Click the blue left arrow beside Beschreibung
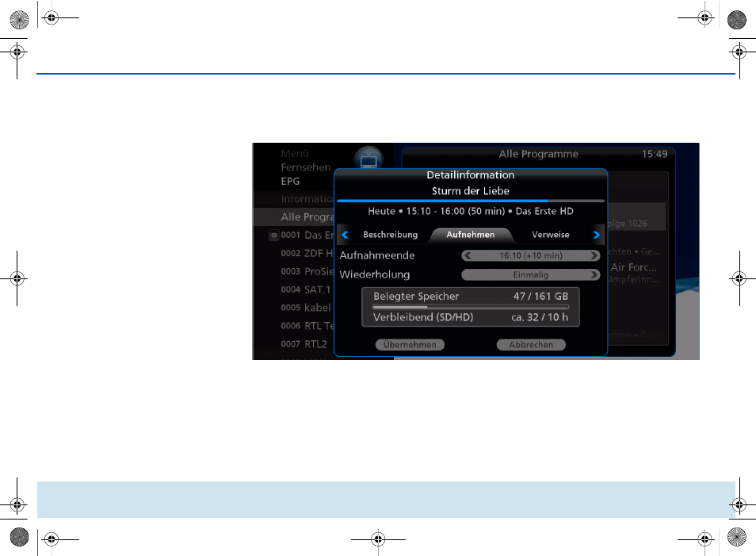Image resolution: width=756 pixels, height=556 pixels. pyautogui.click(x=345, y=235)
